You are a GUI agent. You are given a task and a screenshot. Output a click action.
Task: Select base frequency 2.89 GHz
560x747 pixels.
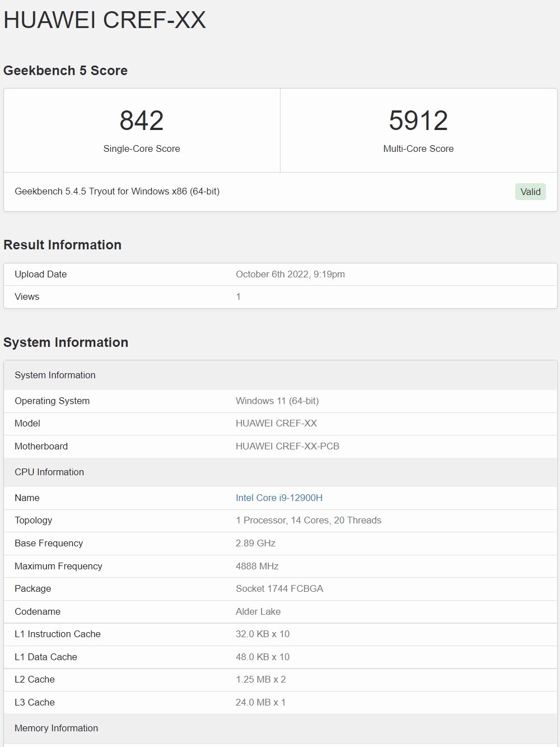[255, 543]
